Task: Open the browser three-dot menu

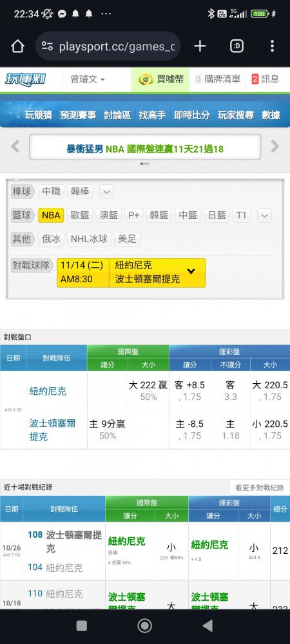Action: [272, 46]
